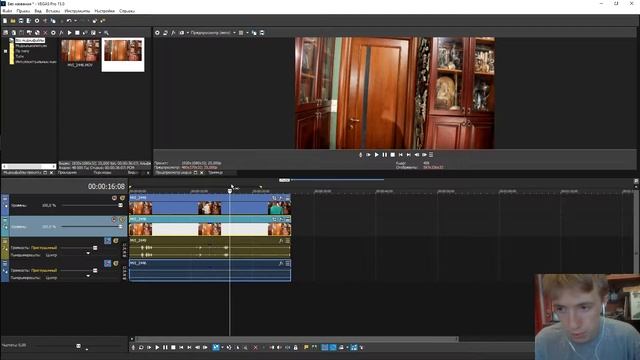Screen dimensions: 640x360
Task: Expand the 'По типу' media bin node
Action: pos(5,51)
